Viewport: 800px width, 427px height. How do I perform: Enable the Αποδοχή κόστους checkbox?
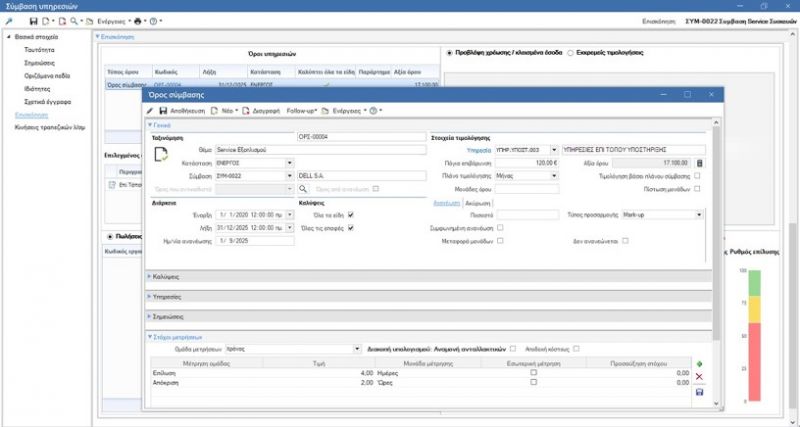coord(576,349)
